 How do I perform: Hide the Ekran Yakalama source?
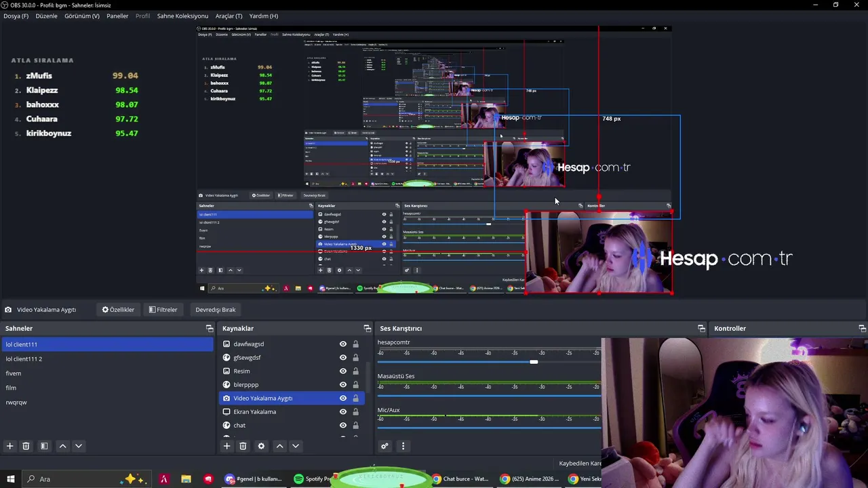point(343,411)
